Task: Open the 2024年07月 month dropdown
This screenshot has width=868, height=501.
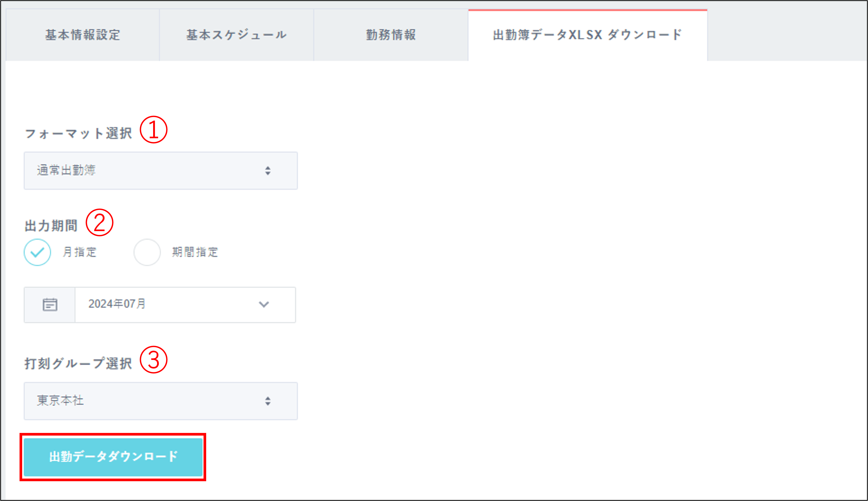Action: [172, 304]
